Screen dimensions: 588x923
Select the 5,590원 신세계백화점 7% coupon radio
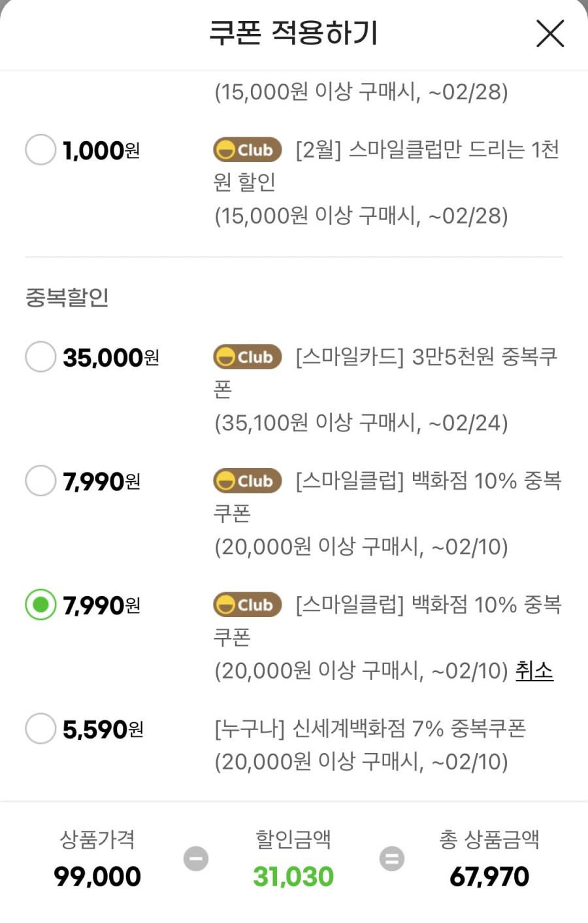click(x=41, y=728)
